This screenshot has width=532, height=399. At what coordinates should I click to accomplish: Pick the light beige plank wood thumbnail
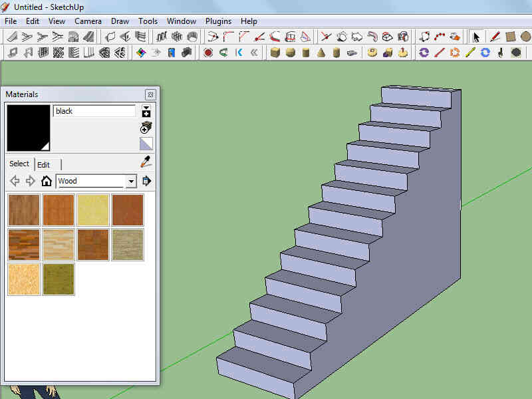(59, 245)
